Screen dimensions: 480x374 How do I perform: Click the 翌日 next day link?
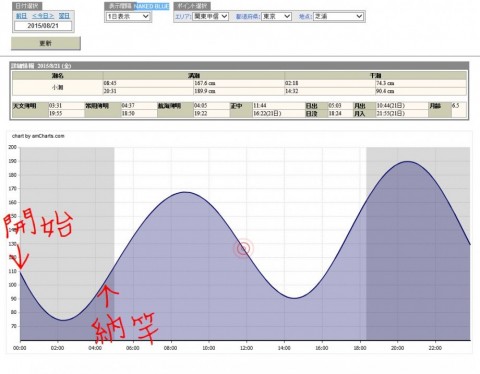64,16
